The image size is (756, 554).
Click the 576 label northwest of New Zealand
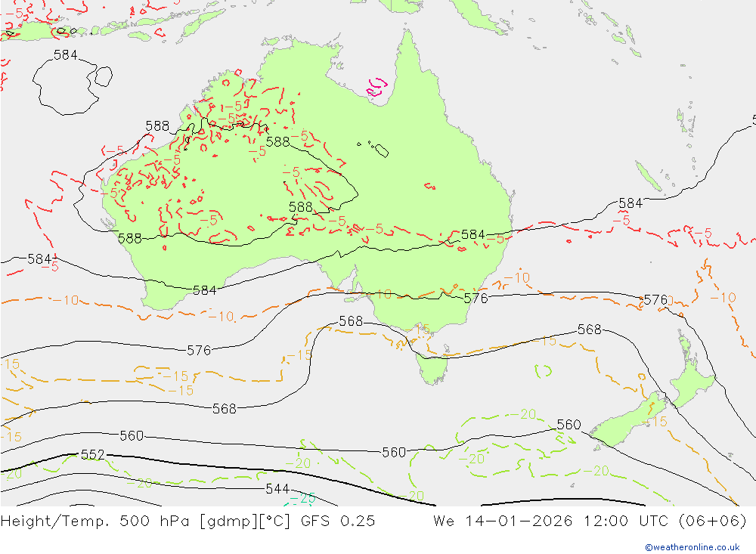[x=655, y=300]
